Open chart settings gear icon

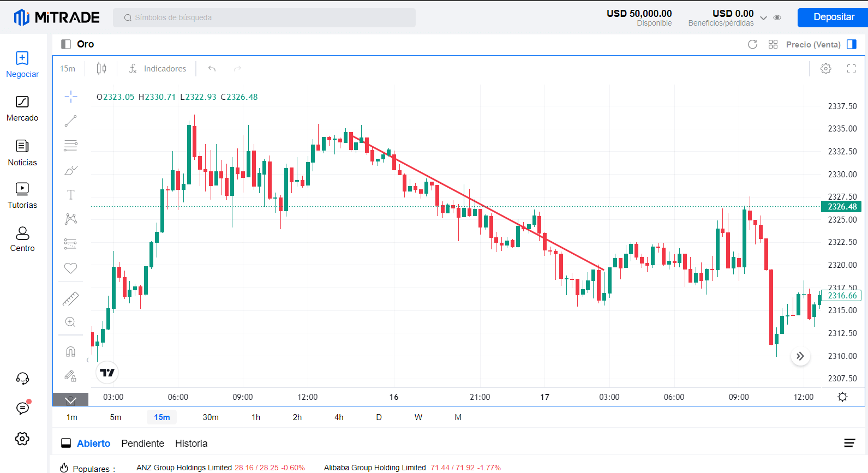tap(825, 69)
